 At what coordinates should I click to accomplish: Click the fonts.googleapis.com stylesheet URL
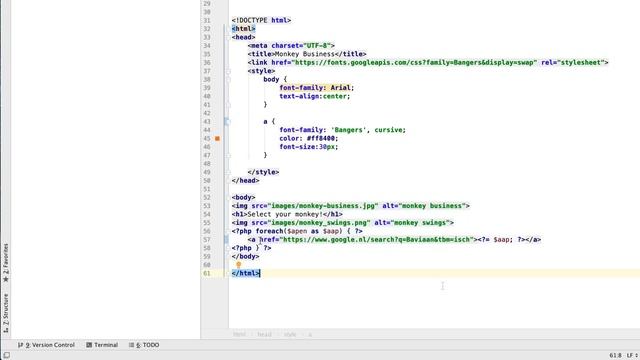click(414, 62)
